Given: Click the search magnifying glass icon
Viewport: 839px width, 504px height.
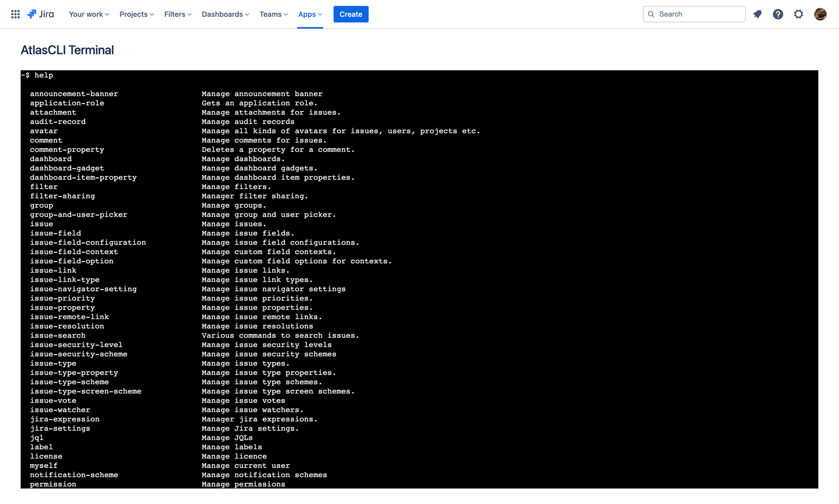Looking at the screenshot, I should (651, 14).
